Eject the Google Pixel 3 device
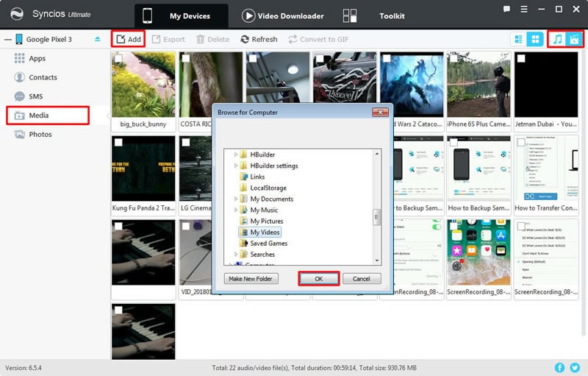 click(98, 39)
